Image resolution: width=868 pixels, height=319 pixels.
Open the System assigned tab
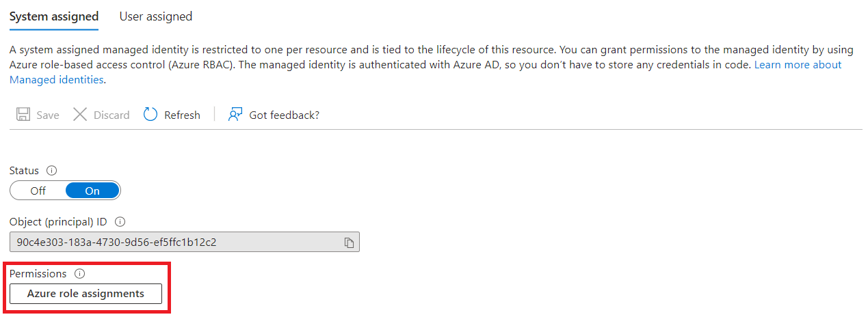click(x=54, y=16)
